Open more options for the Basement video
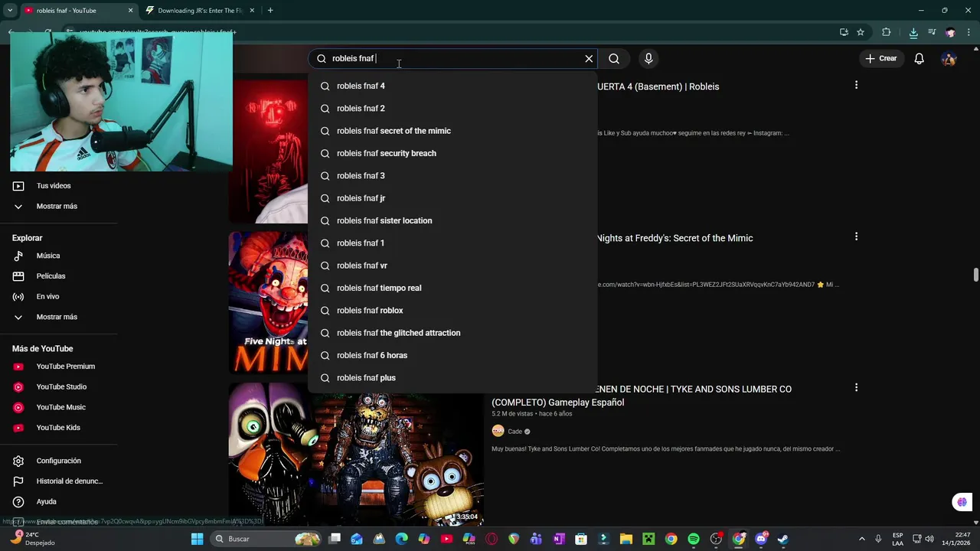The image size is (980, 551). point(856,85)
